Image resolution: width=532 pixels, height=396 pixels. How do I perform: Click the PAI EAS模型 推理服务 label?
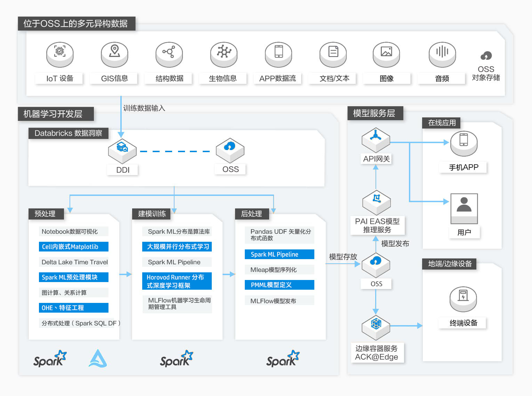377,225
